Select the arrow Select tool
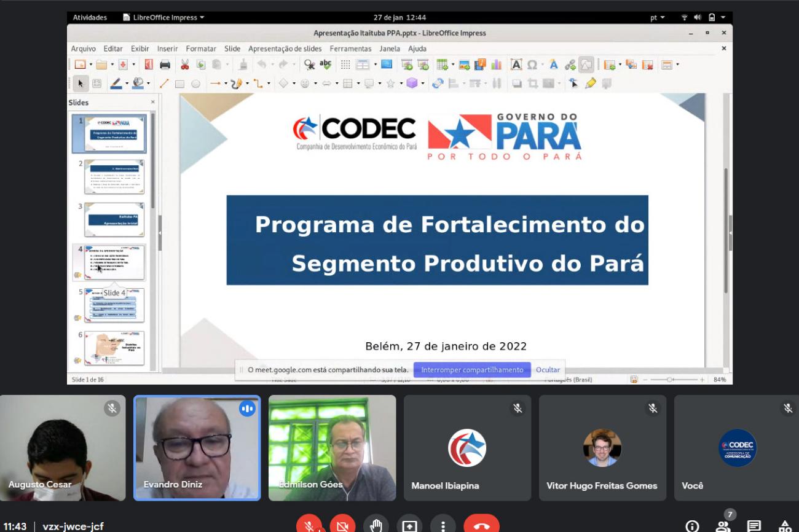Viewport: 799px width, 532px height. click(x=81, y=83)
